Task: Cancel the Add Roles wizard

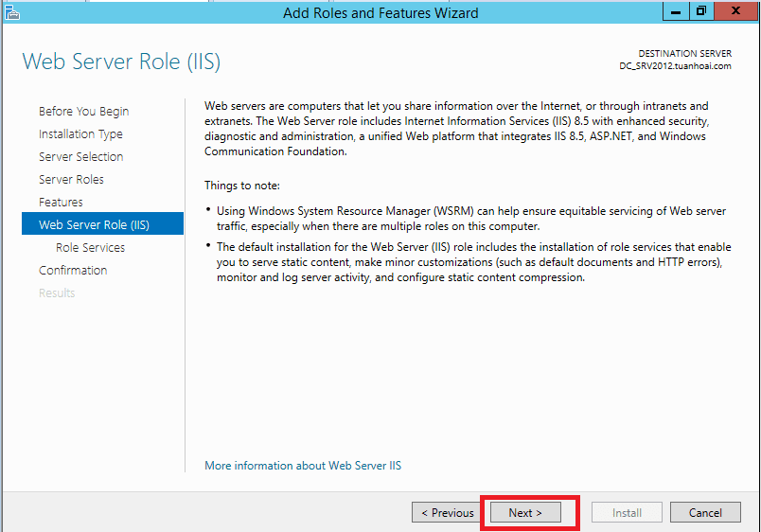Action: pyautogui.click(x=705, y=512)
